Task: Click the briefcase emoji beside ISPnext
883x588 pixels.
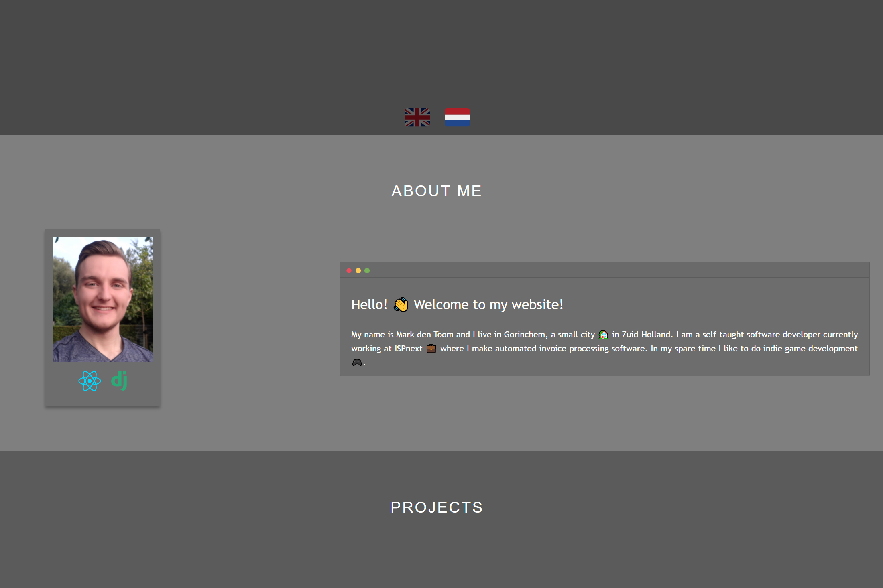Action: click(431, 348)
